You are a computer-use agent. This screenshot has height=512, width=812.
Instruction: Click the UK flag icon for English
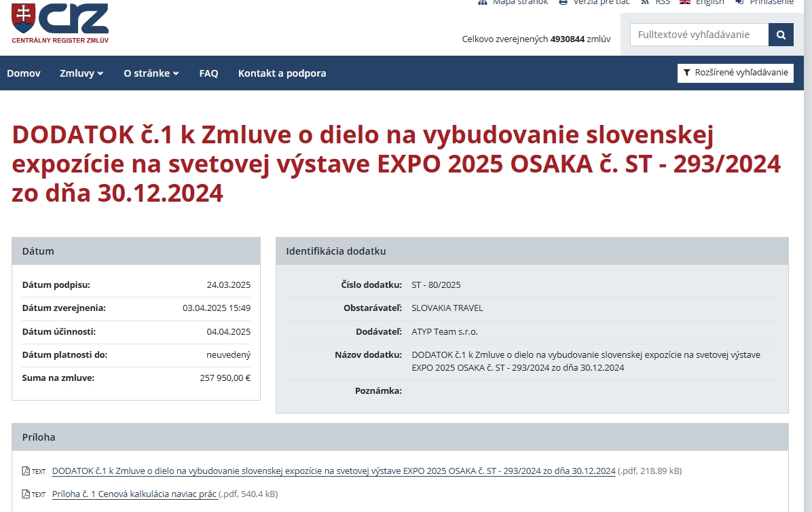pos(684,2)
